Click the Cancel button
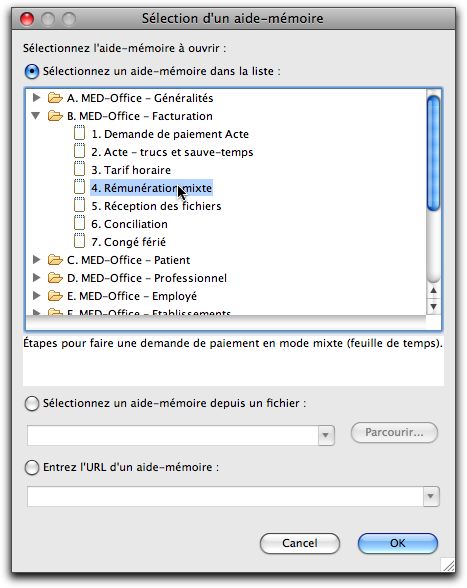The height and width of the screenshot is (588, 467). click(x=300, y=543)
